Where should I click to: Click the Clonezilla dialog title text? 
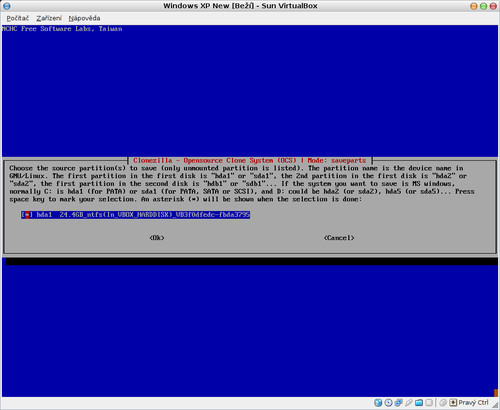(x=250, y=160)
